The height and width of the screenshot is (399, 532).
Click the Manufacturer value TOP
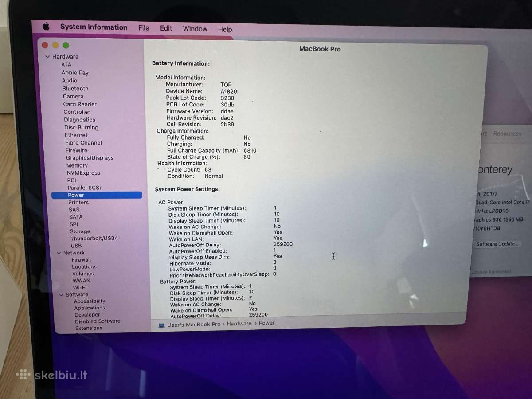(226, 85)
